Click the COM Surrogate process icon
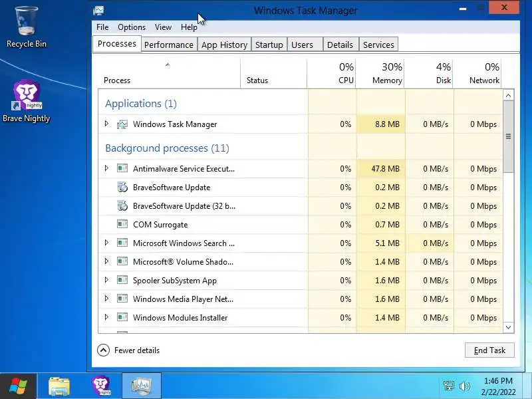 click(122, 224)
